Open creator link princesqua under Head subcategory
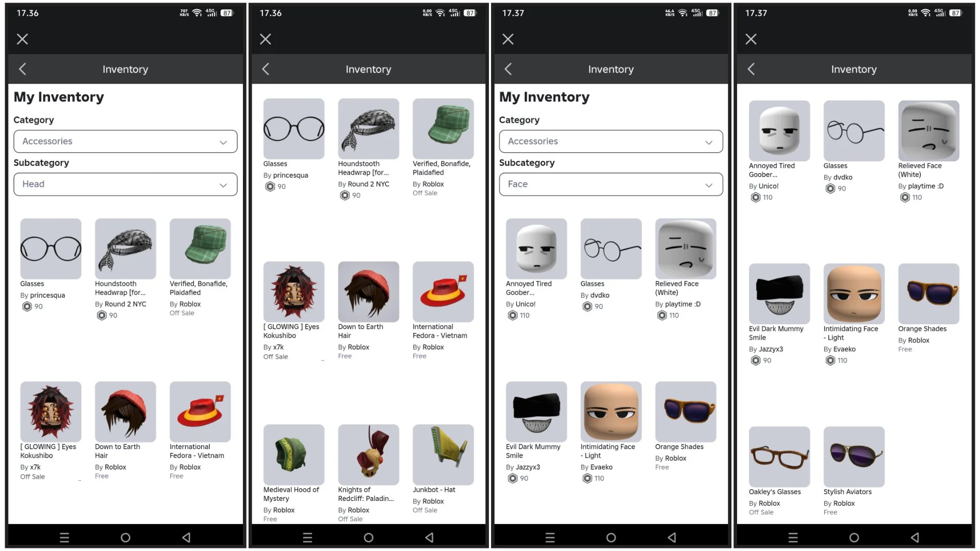The height and width of the screenshot is (551, 980). click(47, 295)
